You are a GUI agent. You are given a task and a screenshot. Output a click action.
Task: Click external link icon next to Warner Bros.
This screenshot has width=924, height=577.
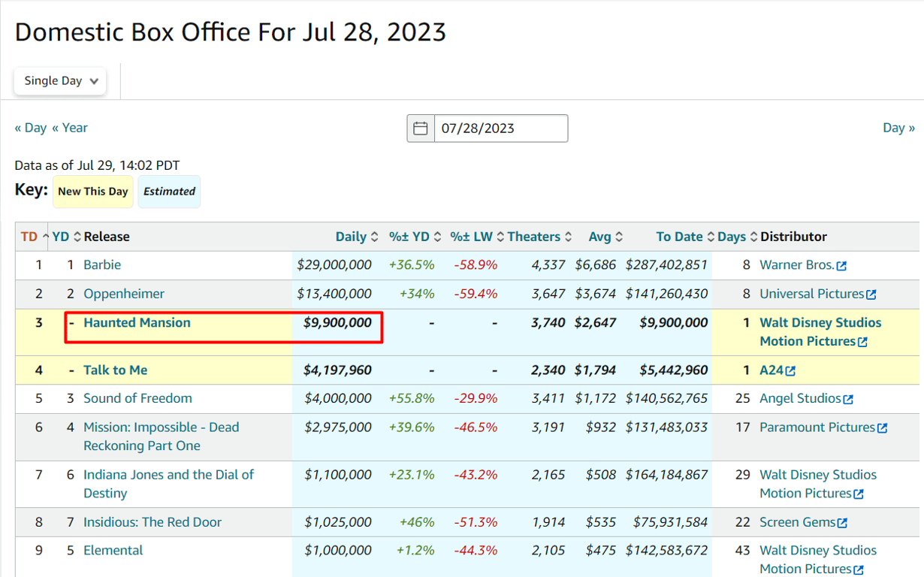pos(841,266)
